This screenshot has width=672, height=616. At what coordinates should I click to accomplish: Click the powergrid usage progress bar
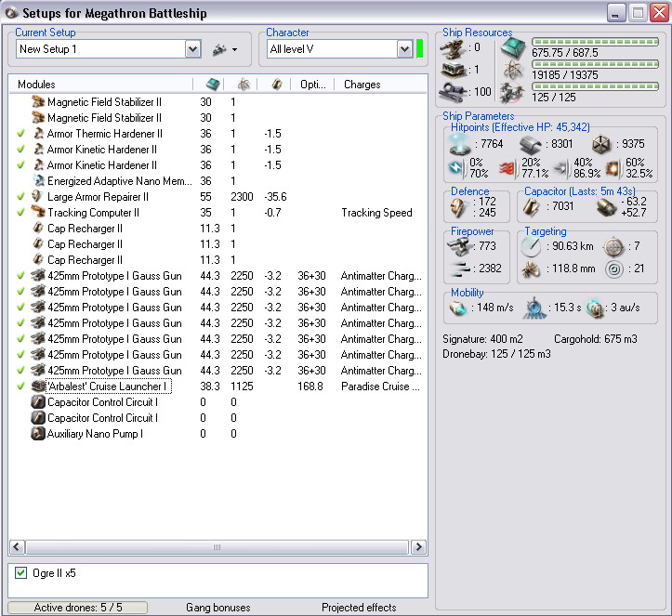595,64
